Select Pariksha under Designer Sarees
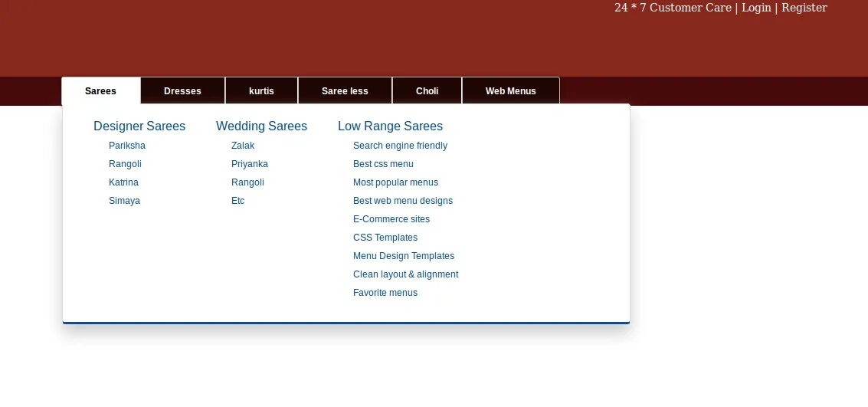This screenshot has height=407, width=868. pos(126,146)
